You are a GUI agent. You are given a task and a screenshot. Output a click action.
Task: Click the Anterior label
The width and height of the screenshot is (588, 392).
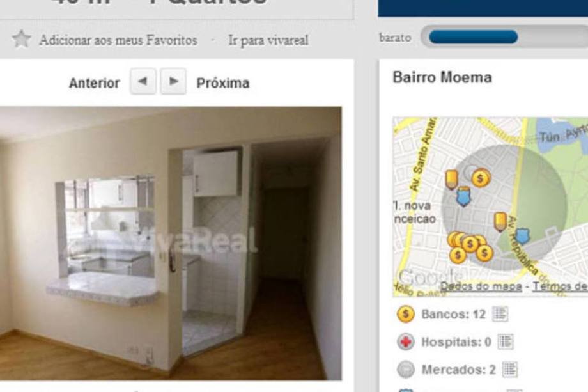tap(95, 83)
